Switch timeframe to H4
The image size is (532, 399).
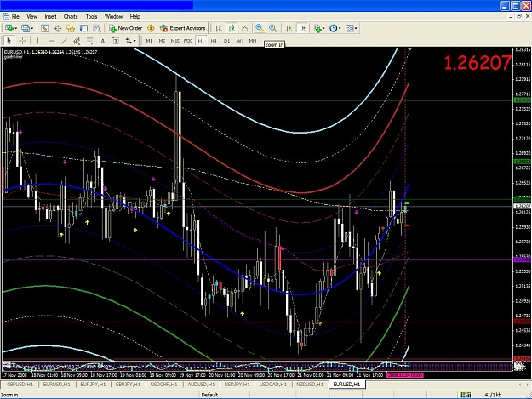click(214, 41)
